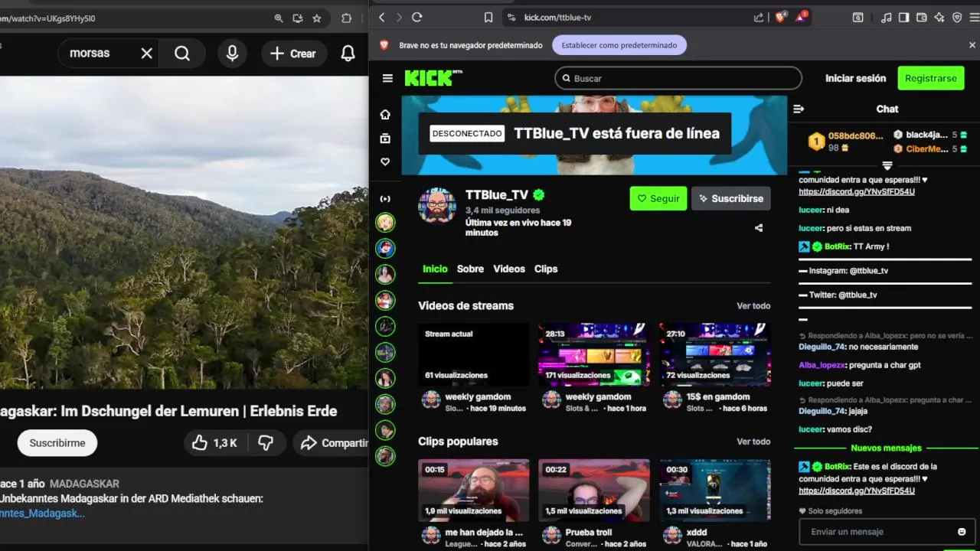The width and height of the screenshot is (980, 551).
Task: Follow TTBlue_TV with Seguir button
Action: [658, 198]
